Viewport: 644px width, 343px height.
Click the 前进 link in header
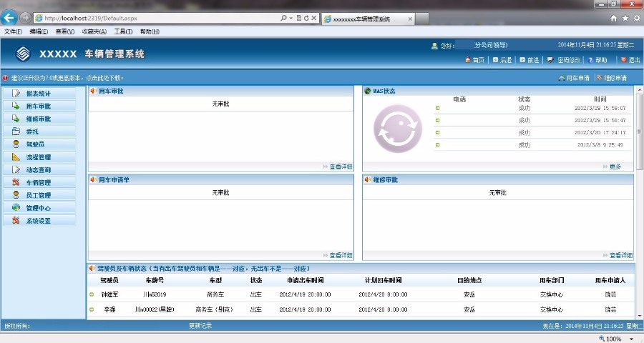(x=529, y=60)
